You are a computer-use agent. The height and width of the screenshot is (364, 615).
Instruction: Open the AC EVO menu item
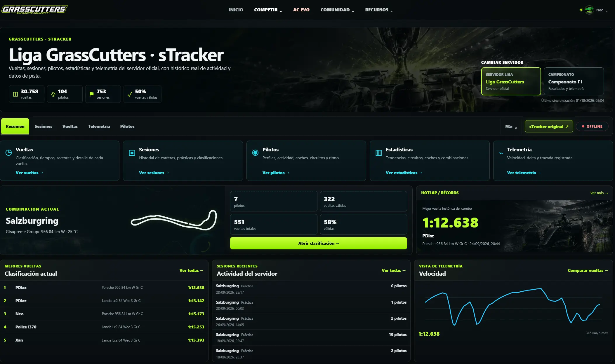coord(301,10)
